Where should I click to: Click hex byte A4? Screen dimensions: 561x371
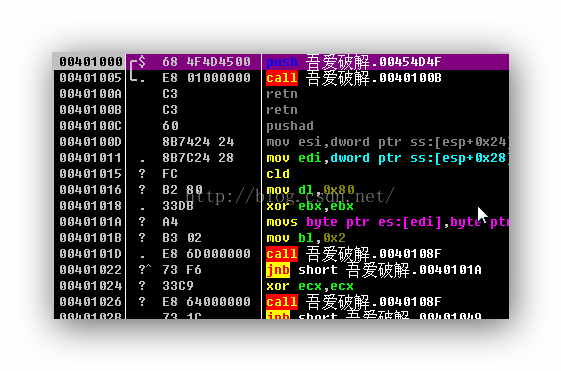point(170,222)
